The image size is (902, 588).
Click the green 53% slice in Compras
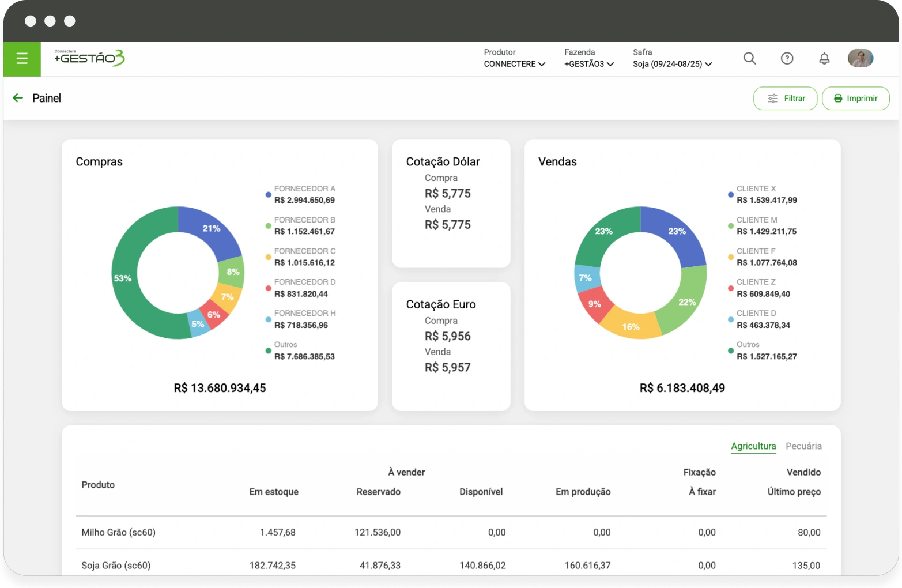coord(123,278)
